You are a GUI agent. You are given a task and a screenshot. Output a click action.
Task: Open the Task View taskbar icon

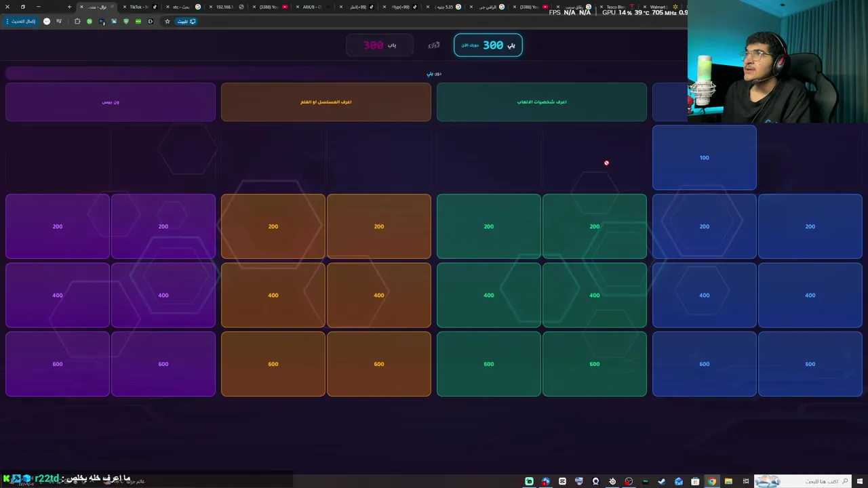point(746,481)
